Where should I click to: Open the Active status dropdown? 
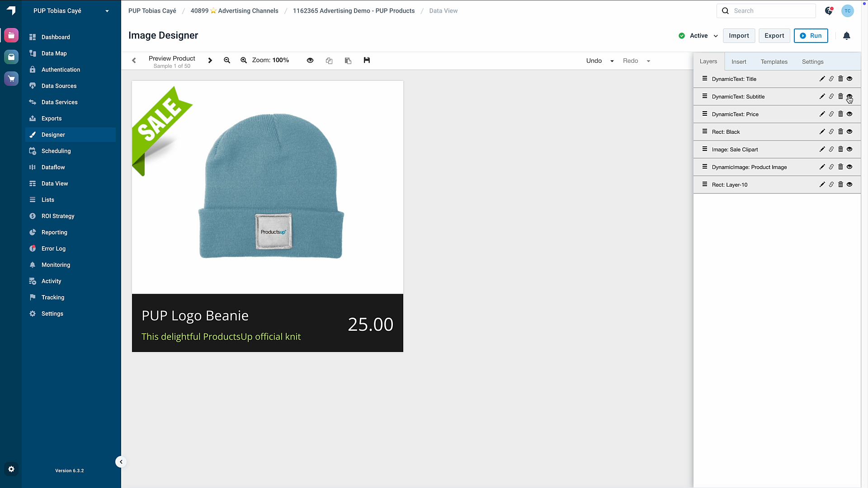pyautogui.click(x=698, y=36)
